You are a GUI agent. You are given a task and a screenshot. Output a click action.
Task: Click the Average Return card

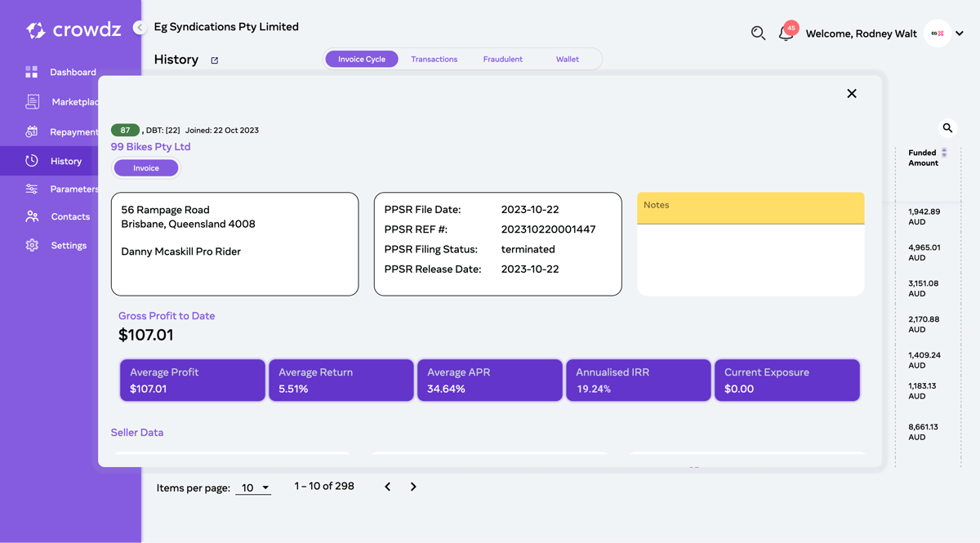coord(341,381)
